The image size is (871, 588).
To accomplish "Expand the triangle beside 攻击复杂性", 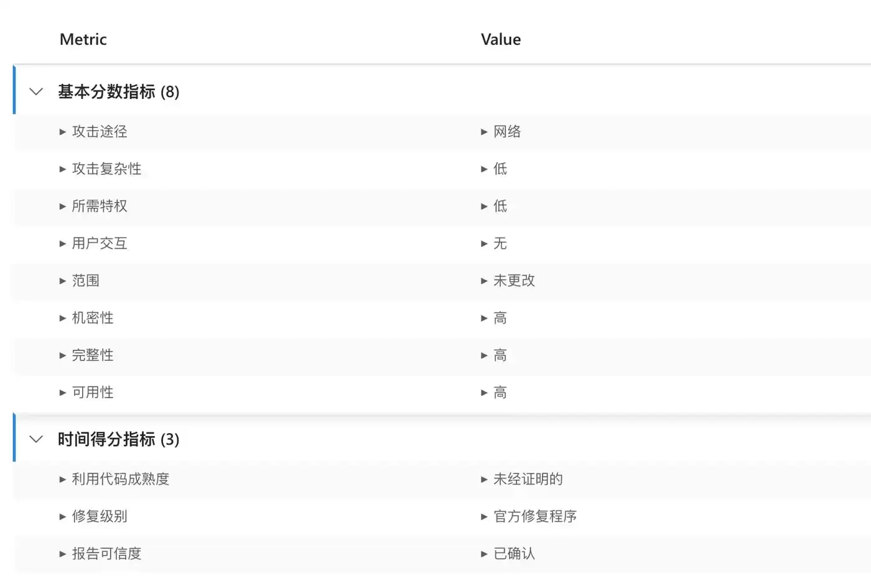I will pyautogui.click(x=63, y=169).
